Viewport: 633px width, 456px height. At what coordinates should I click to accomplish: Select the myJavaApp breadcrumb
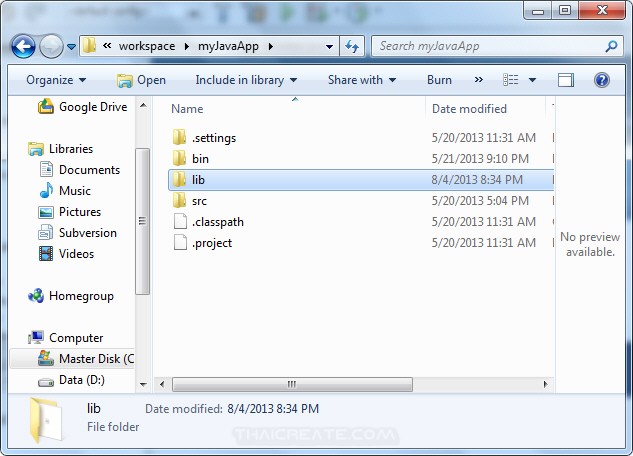228,46
